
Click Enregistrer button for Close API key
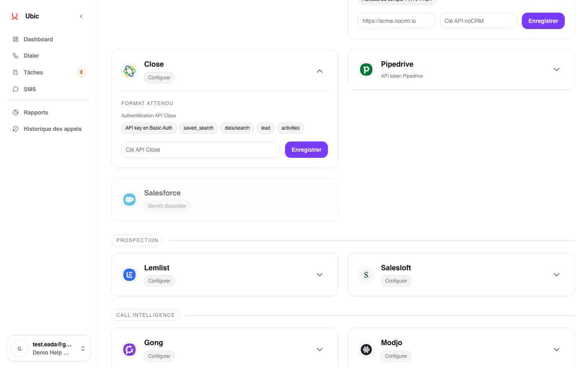click(306, 150)
